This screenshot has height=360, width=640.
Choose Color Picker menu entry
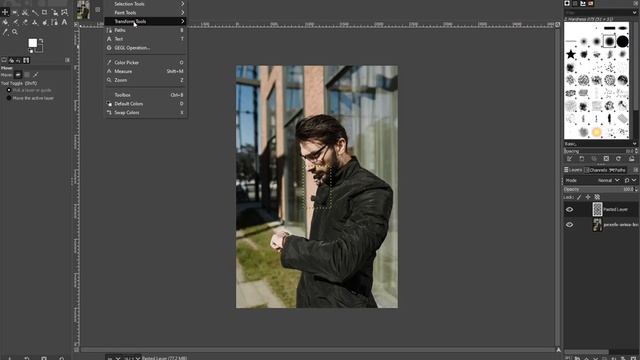[146, 62]
